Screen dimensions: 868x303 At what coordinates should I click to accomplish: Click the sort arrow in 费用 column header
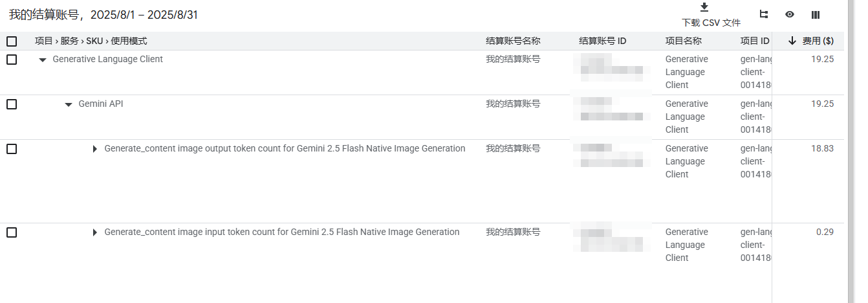(x=792, y=41)
